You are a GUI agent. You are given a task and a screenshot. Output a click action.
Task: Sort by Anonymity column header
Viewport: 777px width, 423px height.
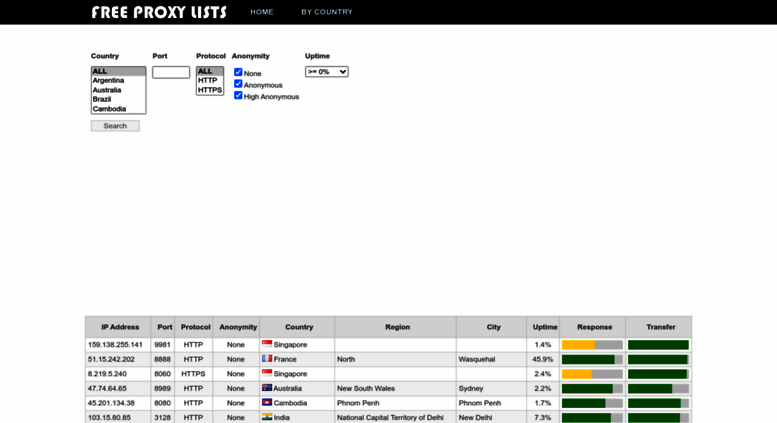tap(236, 327)
